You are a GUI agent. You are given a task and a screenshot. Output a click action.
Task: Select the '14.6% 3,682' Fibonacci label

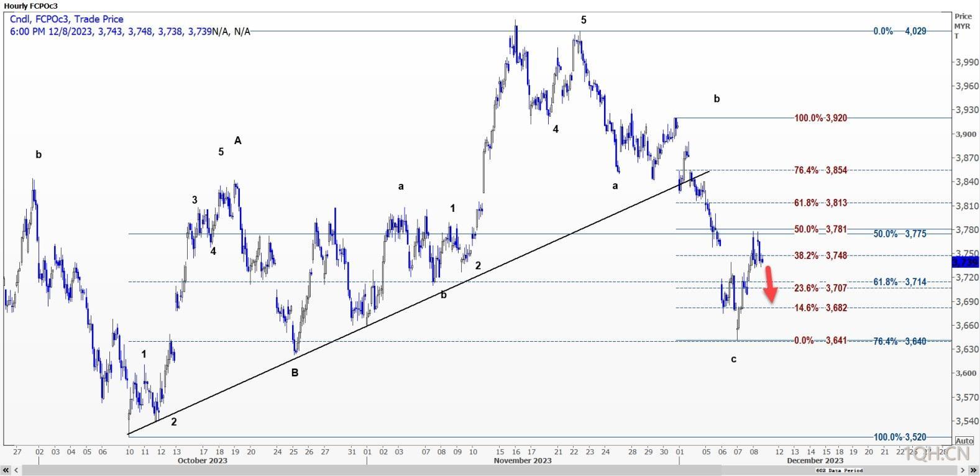click(x=820, y=308)
